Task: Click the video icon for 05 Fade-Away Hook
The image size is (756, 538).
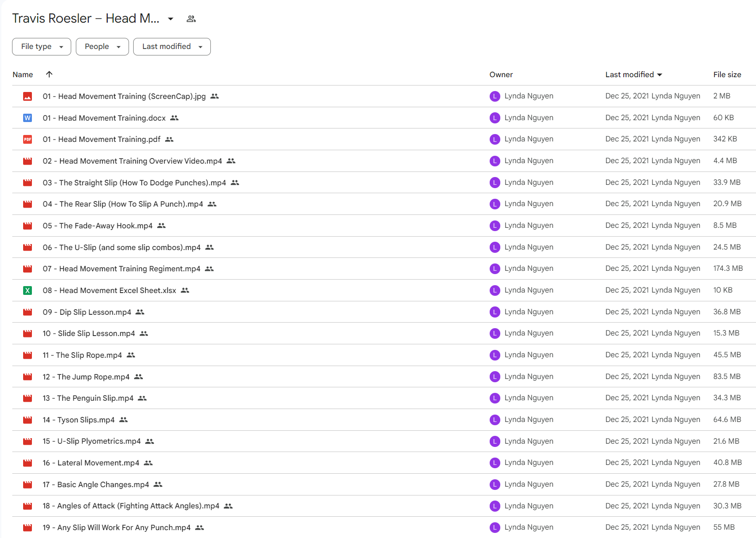Action: [x=28, y=226]
